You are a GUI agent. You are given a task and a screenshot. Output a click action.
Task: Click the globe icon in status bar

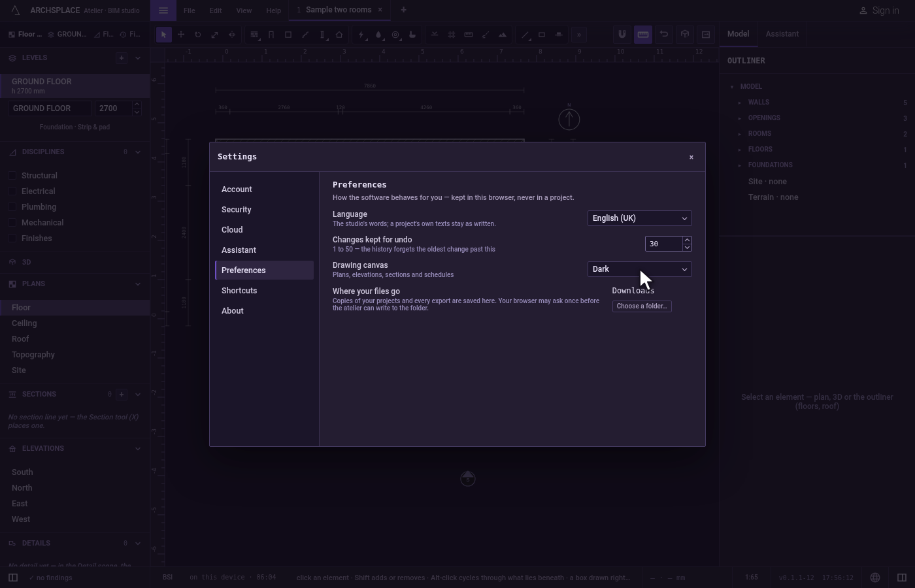pos(875,578)
